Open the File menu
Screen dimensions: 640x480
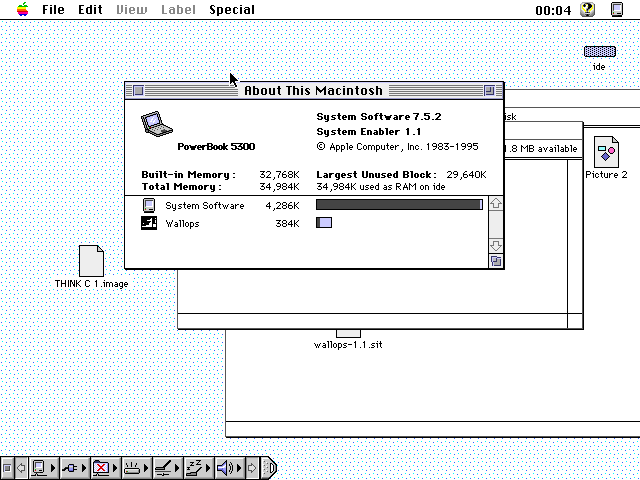[x=53, y=10]
